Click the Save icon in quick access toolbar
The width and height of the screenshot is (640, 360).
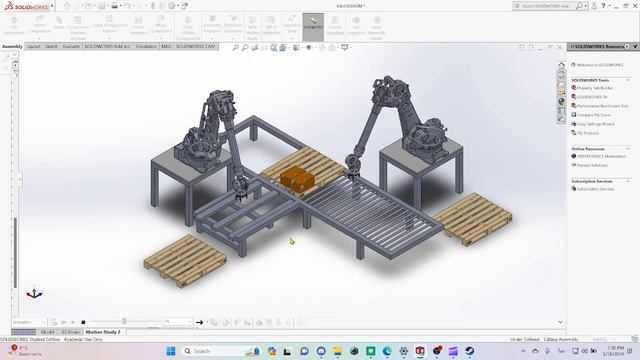point(102,6)
